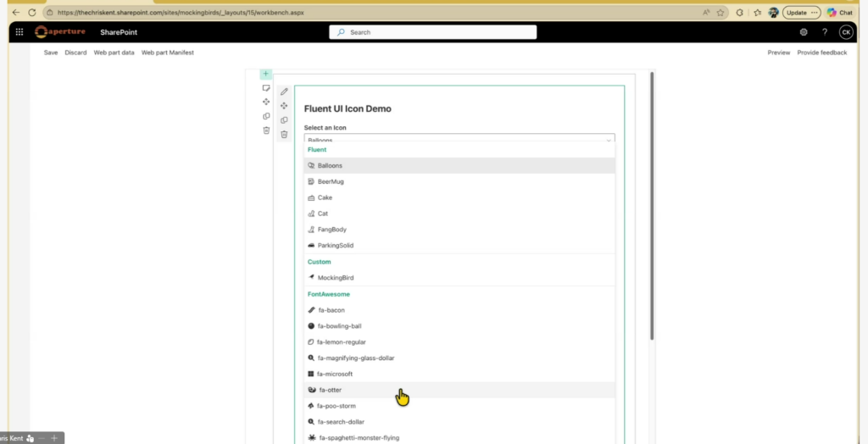868x444 pixels.
Task: Click the Save button
Action: (51, 53)
